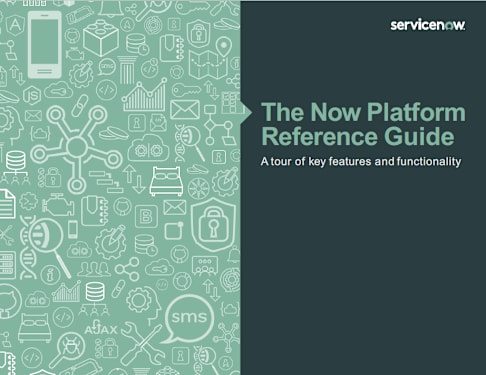Click the AJAX label icon
486x375 pixels.
[x=101, y=328]
